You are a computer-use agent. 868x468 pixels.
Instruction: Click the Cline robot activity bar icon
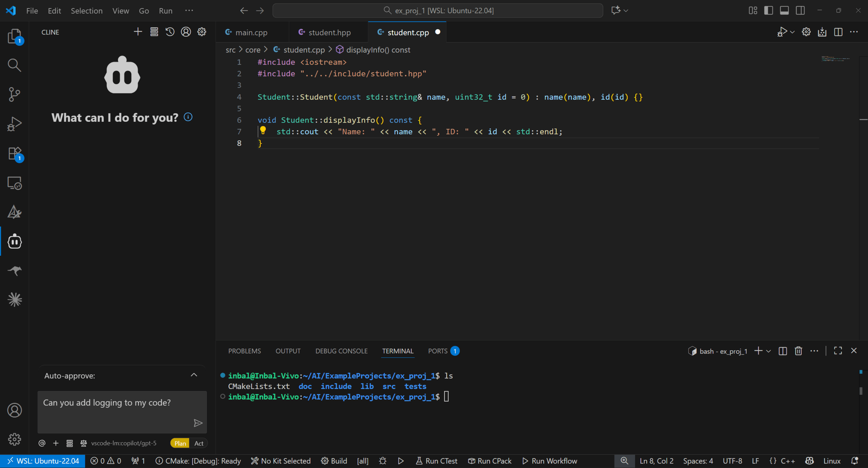(14, 241)
